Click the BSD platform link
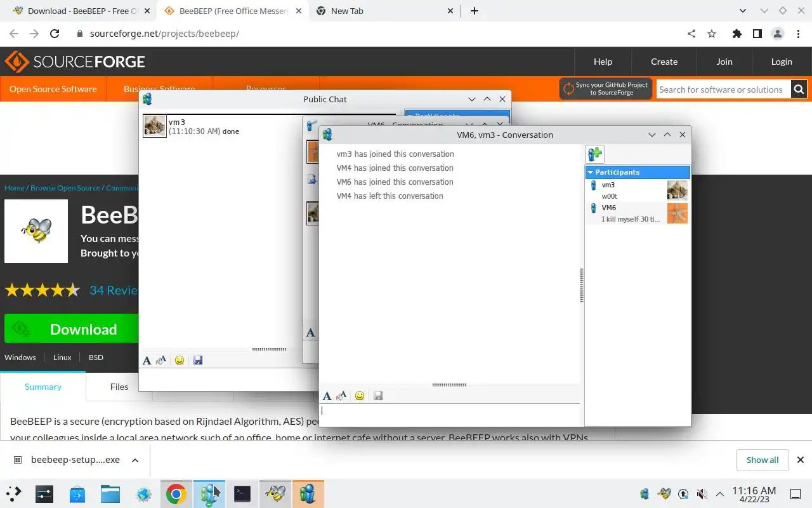Image resolution: width=812 pixels, height=508 pixels. 96,358
